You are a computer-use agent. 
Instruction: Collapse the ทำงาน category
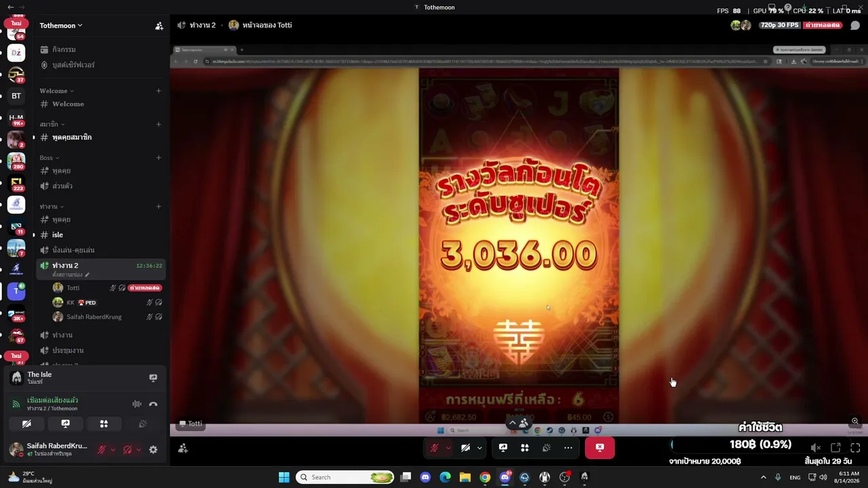tap(52, 207)
